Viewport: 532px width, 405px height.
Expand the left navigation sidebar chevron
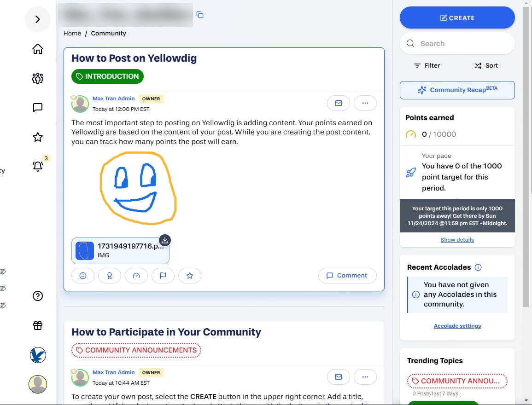pyautogui.click(x=38, y=19)
